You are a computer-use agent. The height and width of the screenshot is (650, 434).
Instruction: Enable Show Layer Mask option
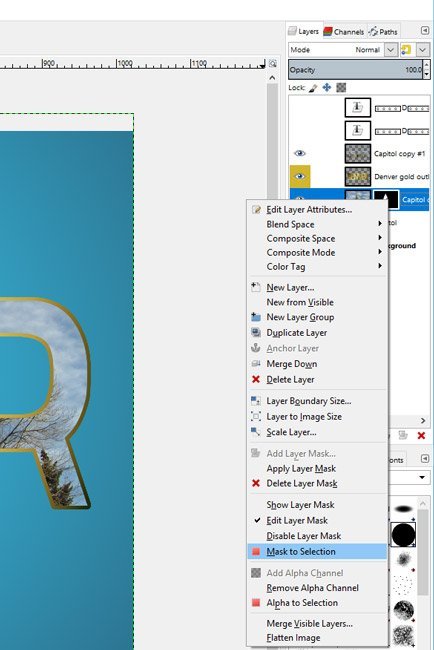pyautogui.click(x=300, y=505)
